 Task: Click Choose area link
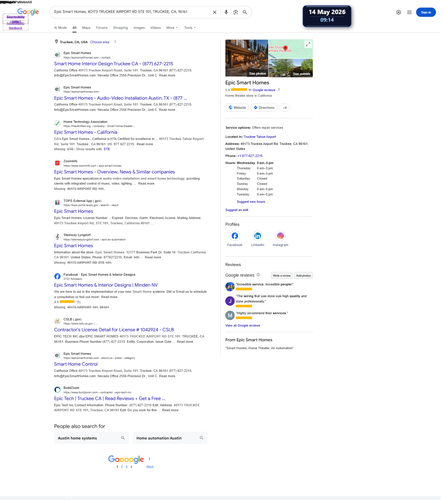click(101, 42)
